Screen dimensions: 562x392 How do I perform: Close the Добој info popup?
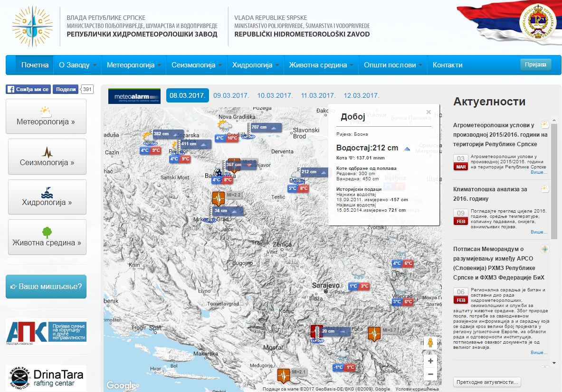click(429, 112)
